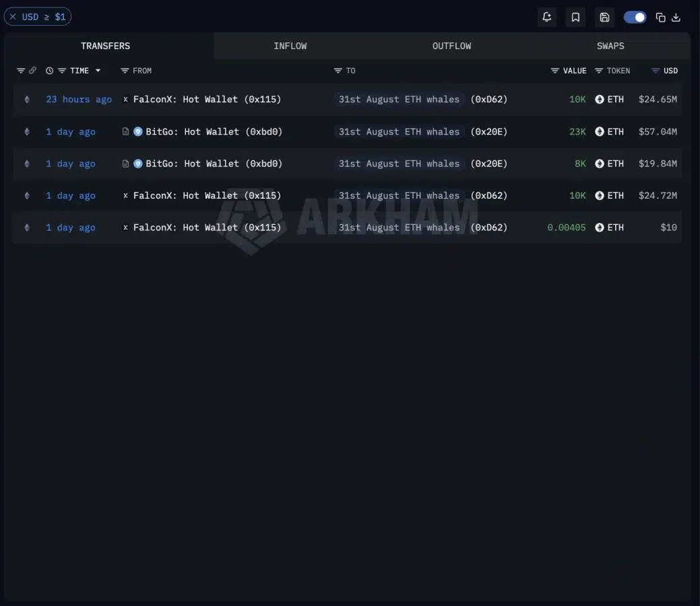Open 31st August ETH whales in $24.65M row

coord(399,100)
